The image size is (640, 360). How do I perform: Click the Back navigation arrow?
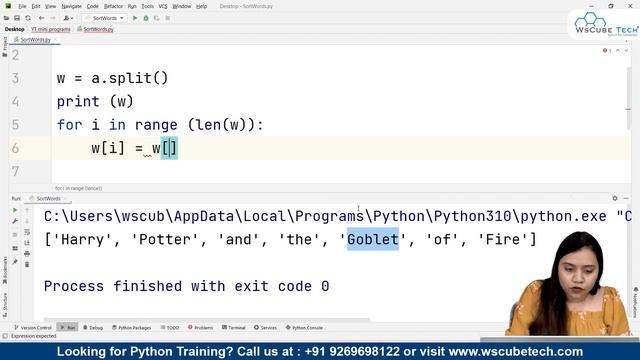(x=41, y=18)
